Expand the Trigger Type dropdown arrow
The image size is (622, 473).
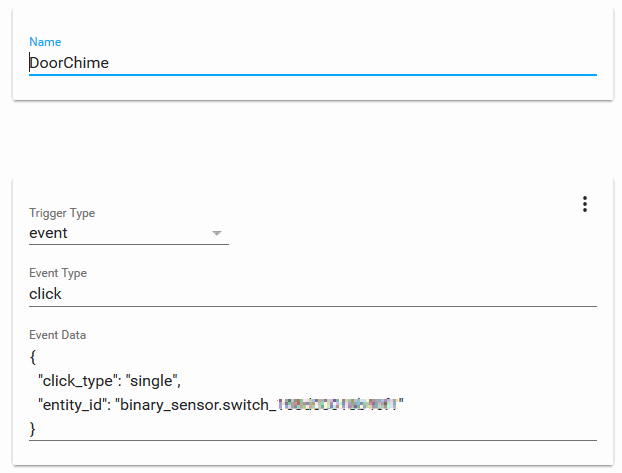(x=217, y=233)
